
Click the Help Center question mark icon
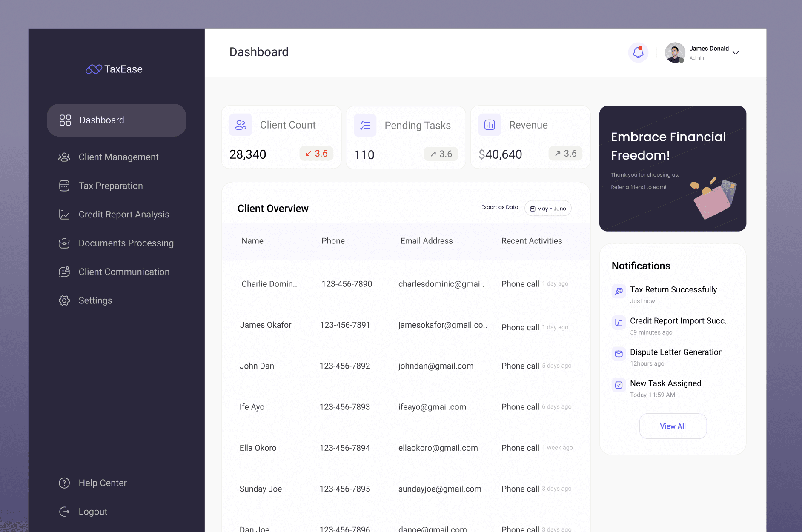pyautogui.click(x=64, y=483)
